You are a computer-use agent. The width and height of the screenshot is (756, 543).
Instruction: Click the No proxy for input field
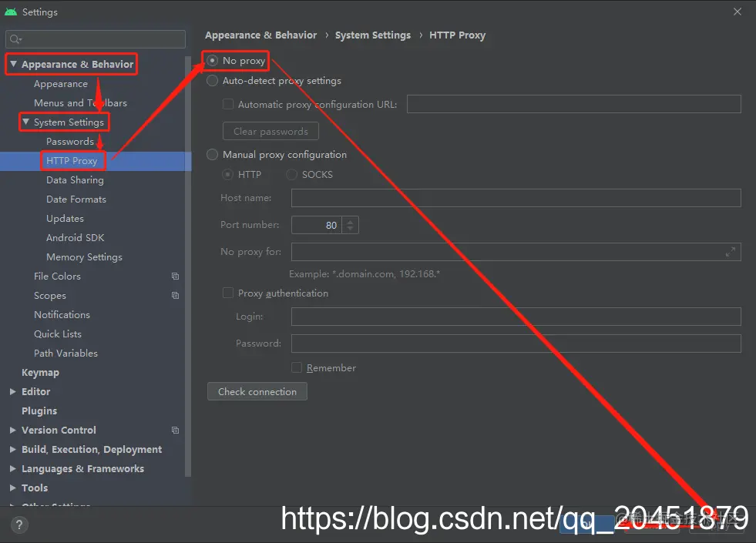pos(516,252)
